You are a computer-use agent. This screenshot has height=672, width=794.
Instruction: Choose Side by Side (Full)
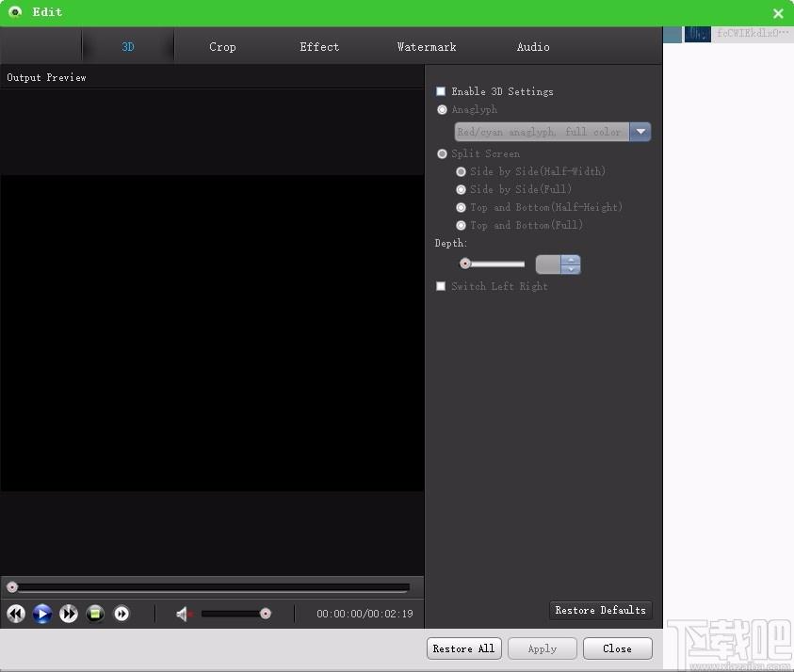[x=461, y=189]
